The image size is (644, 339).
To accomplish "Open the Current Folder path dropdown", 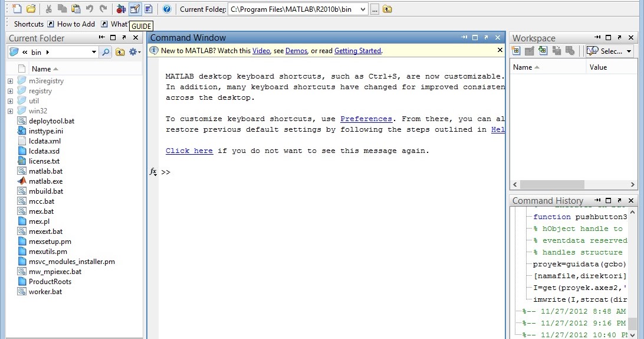I will [363, 9].
